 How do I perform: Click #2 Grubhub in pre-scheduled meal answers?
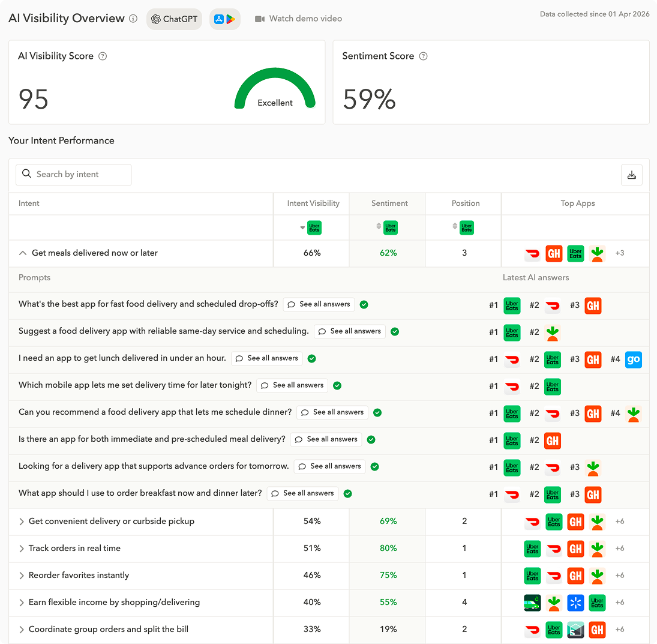[553, 441]
